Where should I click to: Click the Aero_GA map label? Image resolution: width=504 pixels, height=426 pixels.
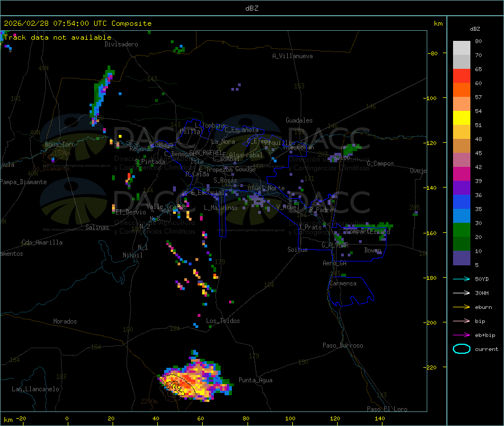(x=335, y=263)
